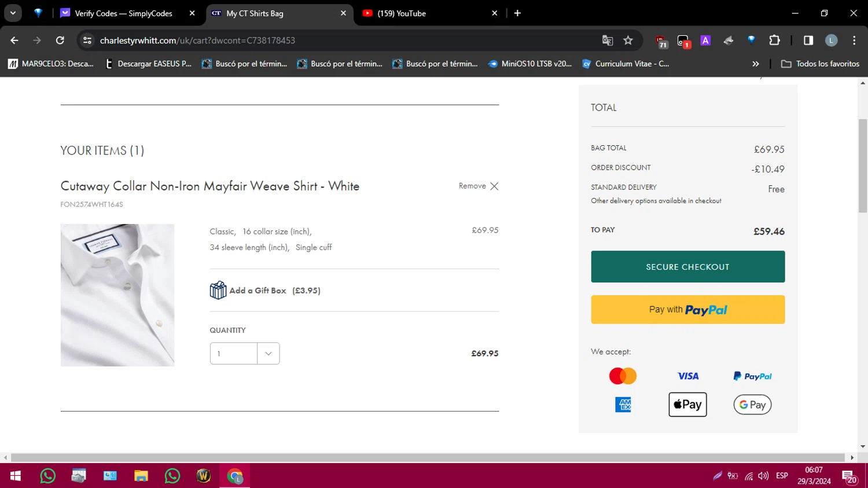Viewport: 868px width, 488px height.
Task: Open the profile avatar menu
Action: (x=831, y=41)
